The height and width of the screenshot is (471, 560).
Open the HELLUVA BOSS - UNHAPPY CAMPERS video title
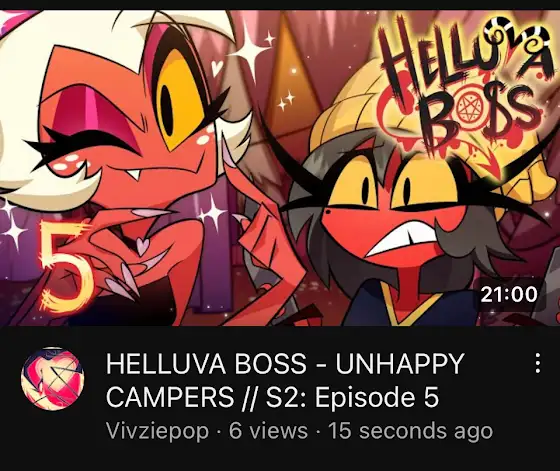click(284, 380)
